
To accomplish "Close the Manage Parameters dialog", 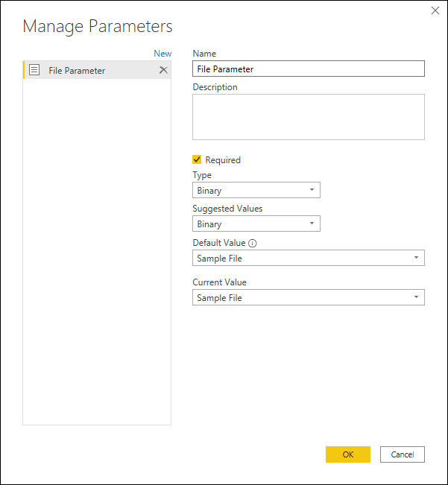I will click(435, 10).
